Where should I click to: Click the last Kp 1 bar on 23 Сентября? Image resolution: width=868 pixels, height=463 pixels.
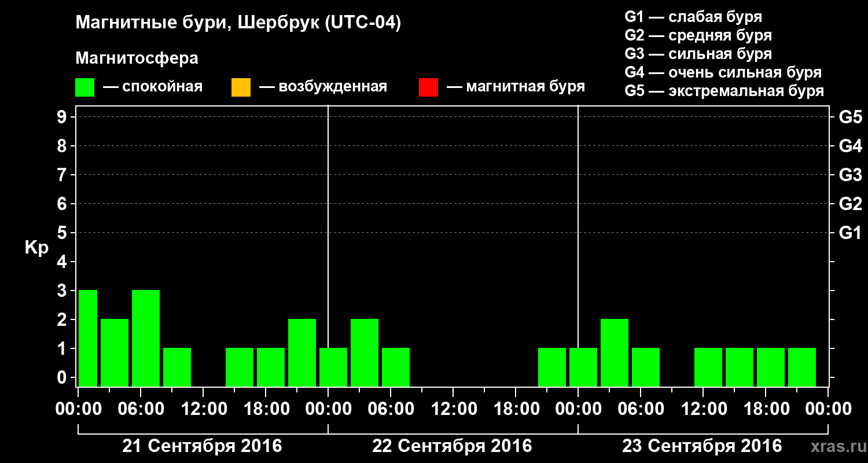pos(802,367)
